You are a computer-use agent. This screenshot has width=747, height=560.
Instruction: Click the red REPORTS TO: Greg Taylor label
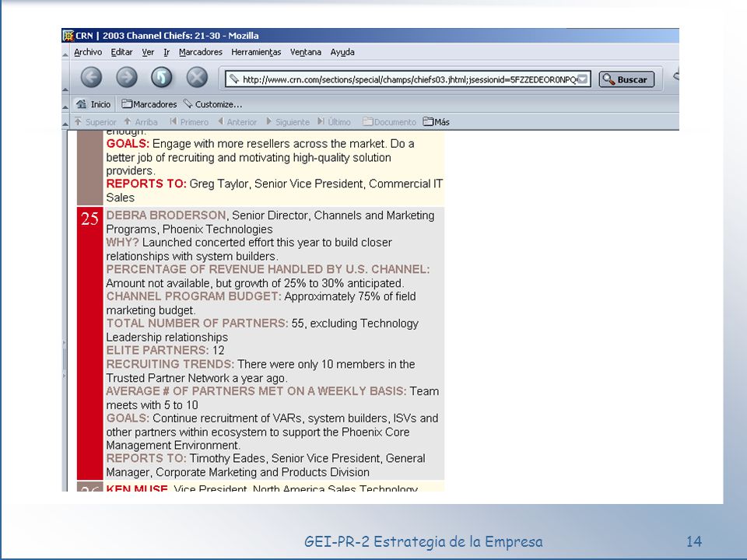pyautogui.click(x=146, y=184)
